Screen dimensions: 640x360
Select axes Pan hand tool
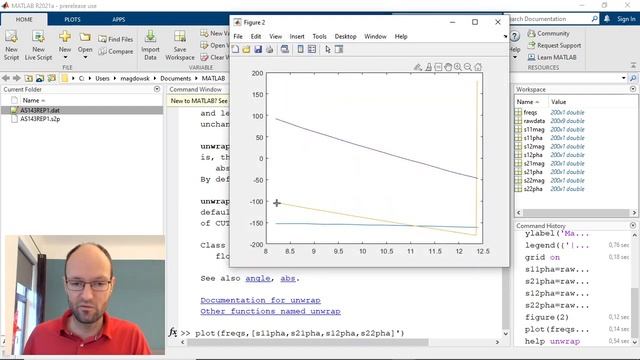point(448,67)
